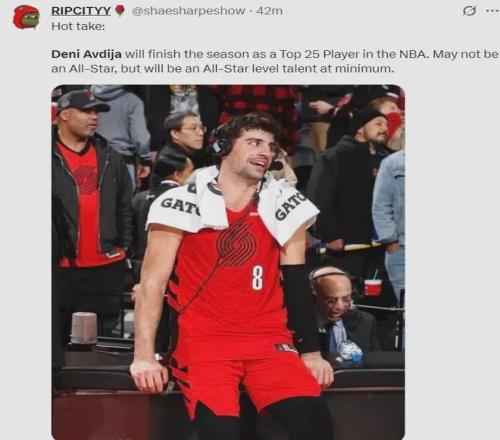Click the white Gatorade towel on shoulders

click(232, 207)
